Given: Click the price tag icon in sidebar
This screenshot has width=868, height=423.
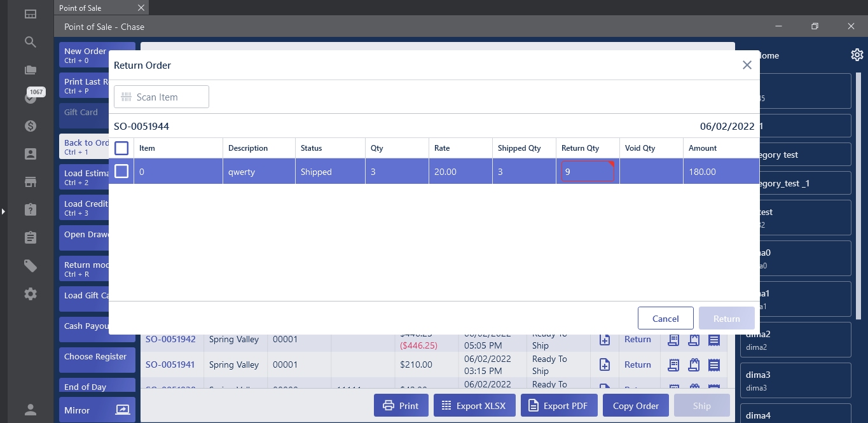Looking at the screenshot, I should [x=31, y=266].
